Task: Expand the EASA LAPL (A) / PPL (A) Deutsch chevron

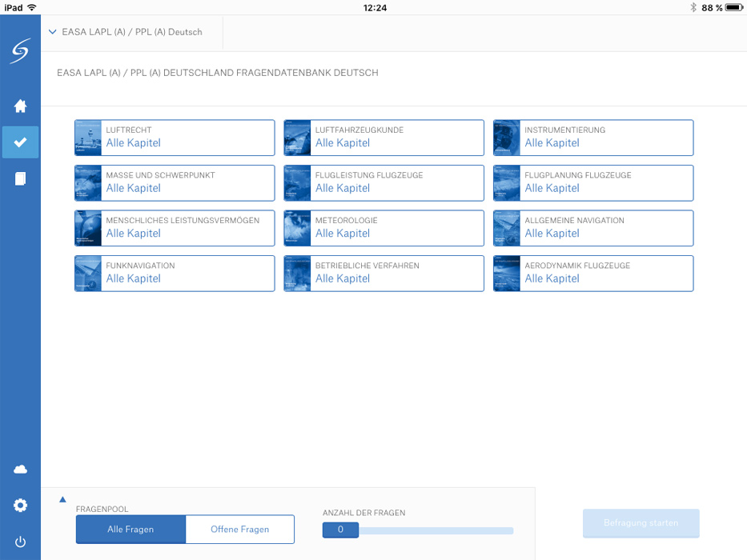Action: [x=52, y=32]
